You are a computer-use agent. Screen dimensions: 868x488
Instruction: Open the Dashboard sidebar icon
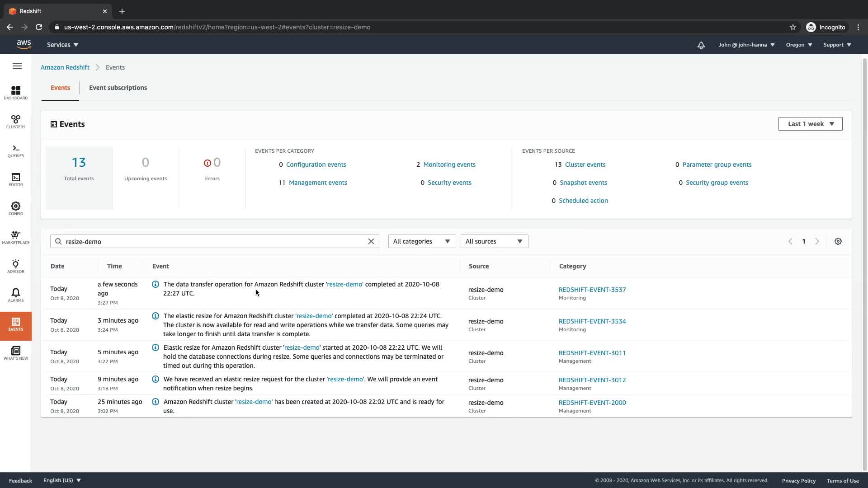[x=16, y=93]
